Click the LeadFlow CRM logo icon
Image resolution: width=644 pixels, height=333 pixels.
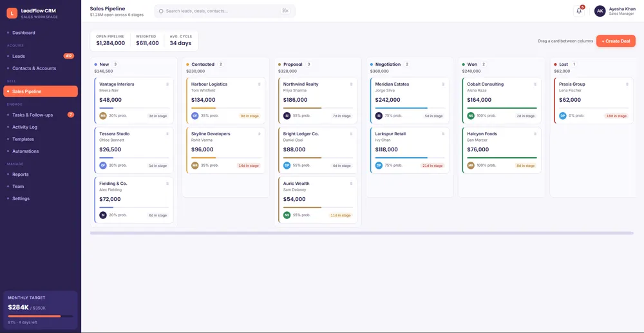[12, 13]
